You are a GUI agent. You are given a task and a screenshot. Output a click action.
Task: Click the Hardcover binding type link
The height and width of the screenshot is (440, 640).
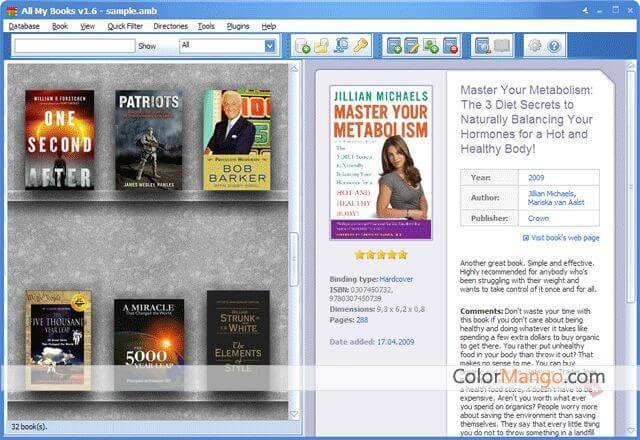point(396,279)
